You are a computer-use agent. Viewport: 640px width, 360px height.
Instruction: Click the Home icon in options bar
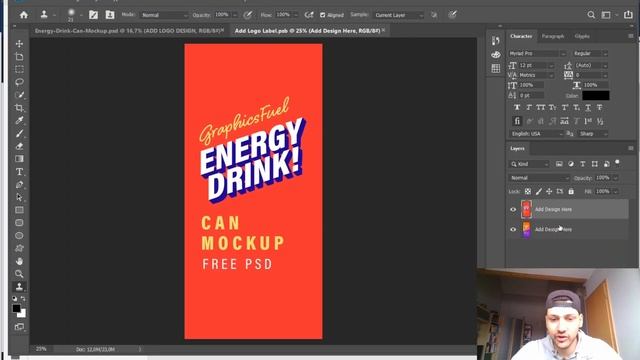click(x=24, y=15)
